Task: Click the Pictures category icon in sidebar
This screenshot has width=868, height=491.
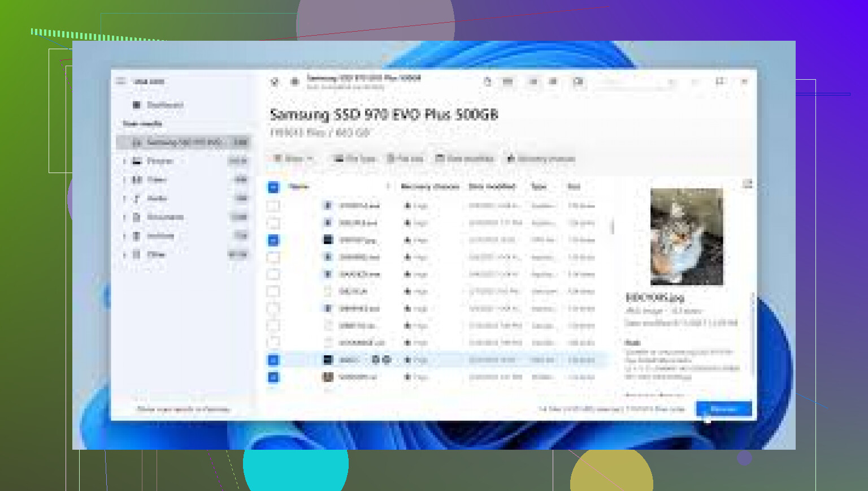Action: (137, 161)
